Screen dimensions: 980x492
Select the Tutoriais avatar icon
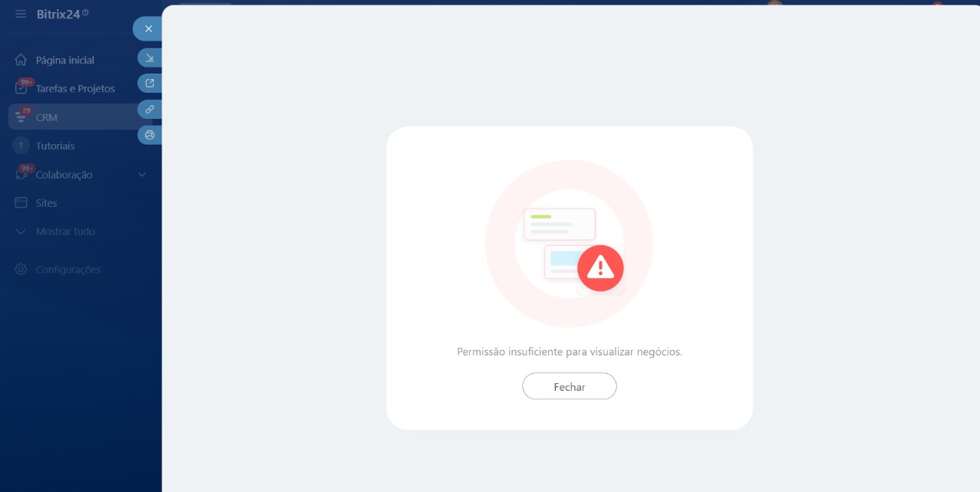tap(21, 146)
